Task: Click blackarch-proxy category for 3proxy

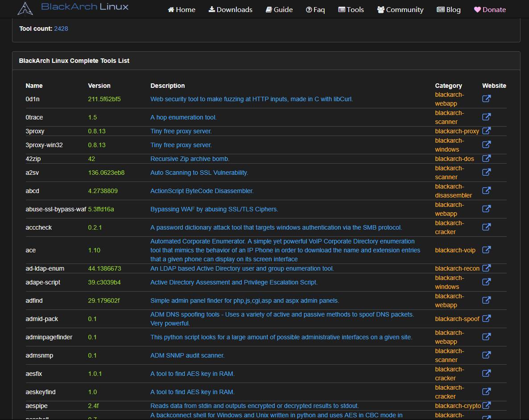Action: pyautogui.click(x=457, y=131)
